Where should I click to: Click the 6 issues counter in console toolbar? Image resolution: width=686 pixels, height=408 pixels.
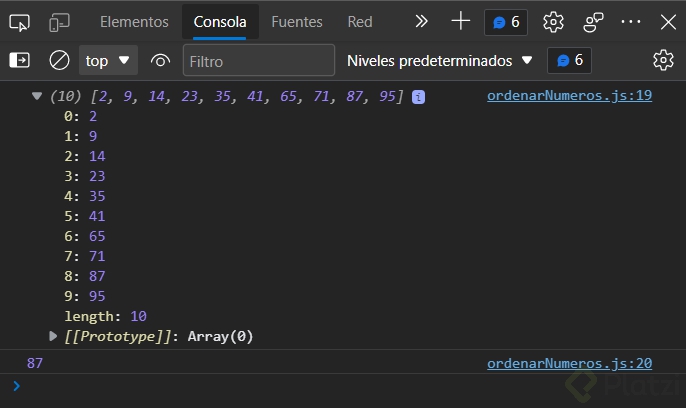tap(569, 60)
